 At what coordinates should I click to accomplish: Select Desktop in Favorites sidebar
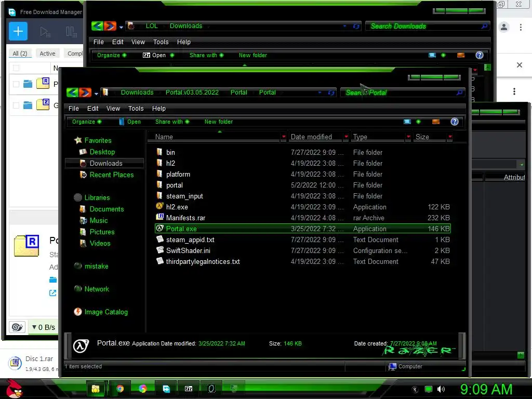pyautogui.click(x=102, y=152)
